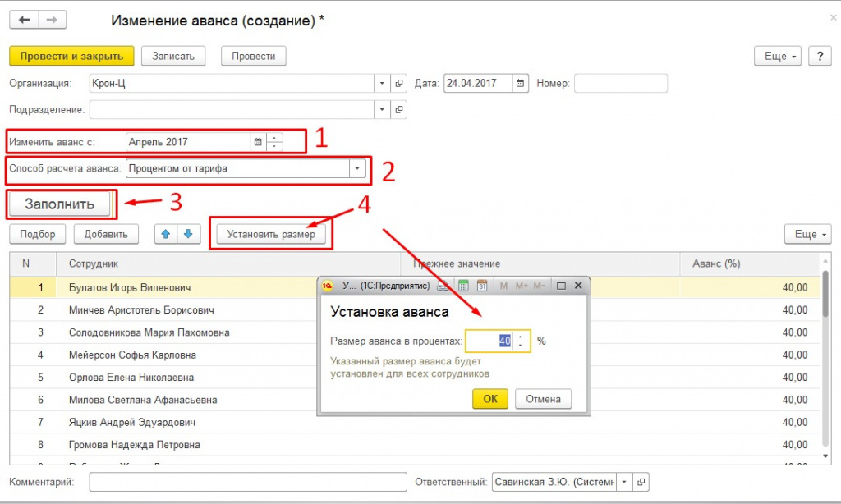Open the calendar icon in dialog title bar
This screenshot has width=841, height=504.
482,286
